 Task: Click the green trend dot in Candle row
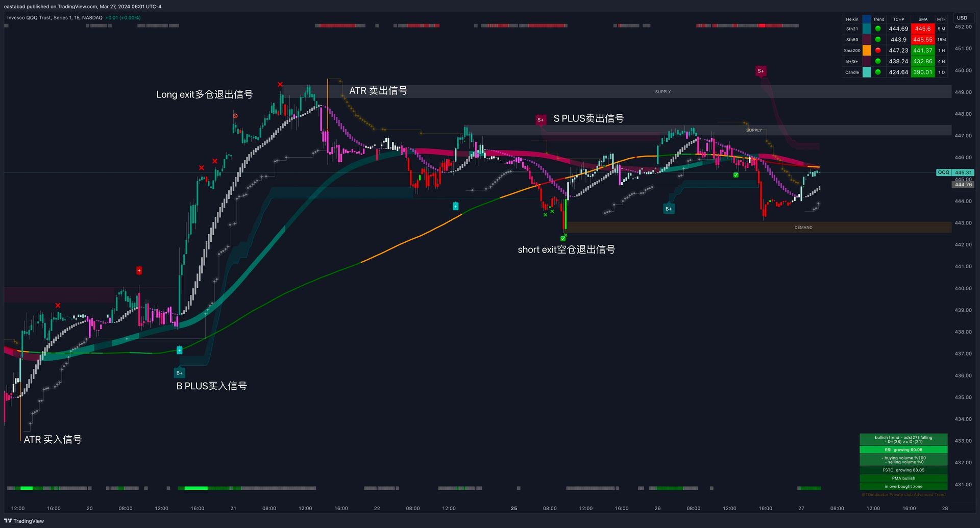tap(878, 72)
